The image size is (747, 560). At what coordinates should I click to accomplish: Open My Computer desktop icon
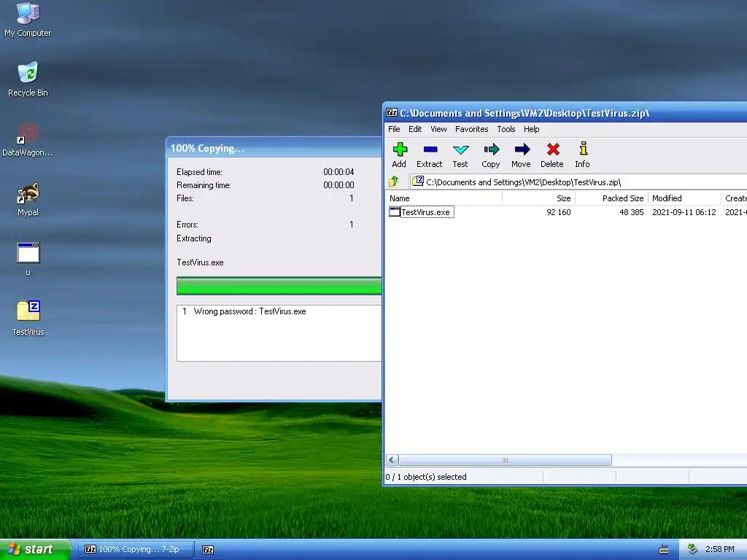[28, 20]
